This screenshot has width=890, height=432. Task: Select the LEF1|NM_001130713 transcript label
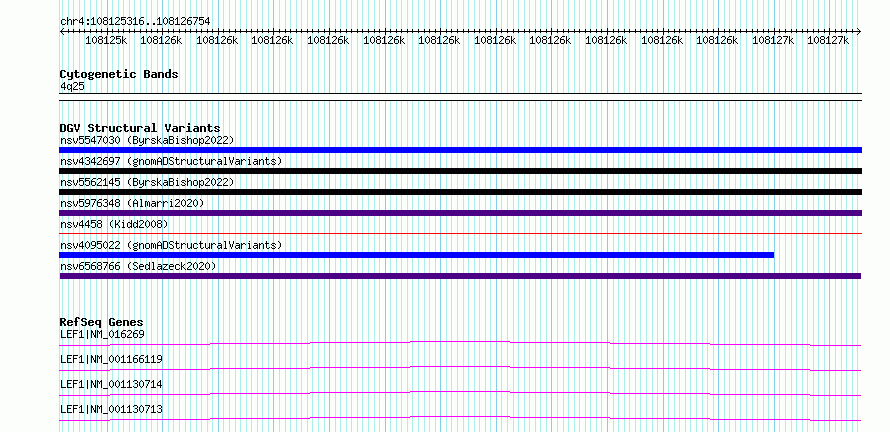pyautogui.click(x=111, y=409)
